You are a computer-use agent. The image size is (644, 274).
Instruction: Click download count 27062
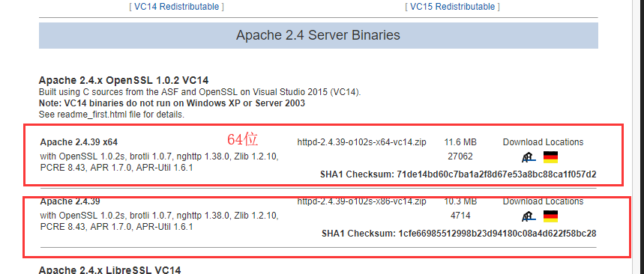click(460, 156)
